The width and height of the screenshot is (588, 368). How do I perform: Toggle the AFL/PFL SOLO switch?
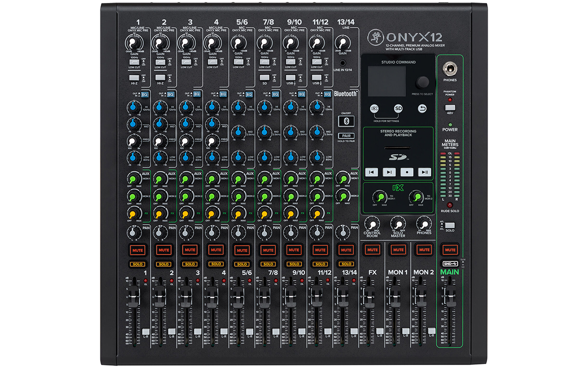click(450, 225)
